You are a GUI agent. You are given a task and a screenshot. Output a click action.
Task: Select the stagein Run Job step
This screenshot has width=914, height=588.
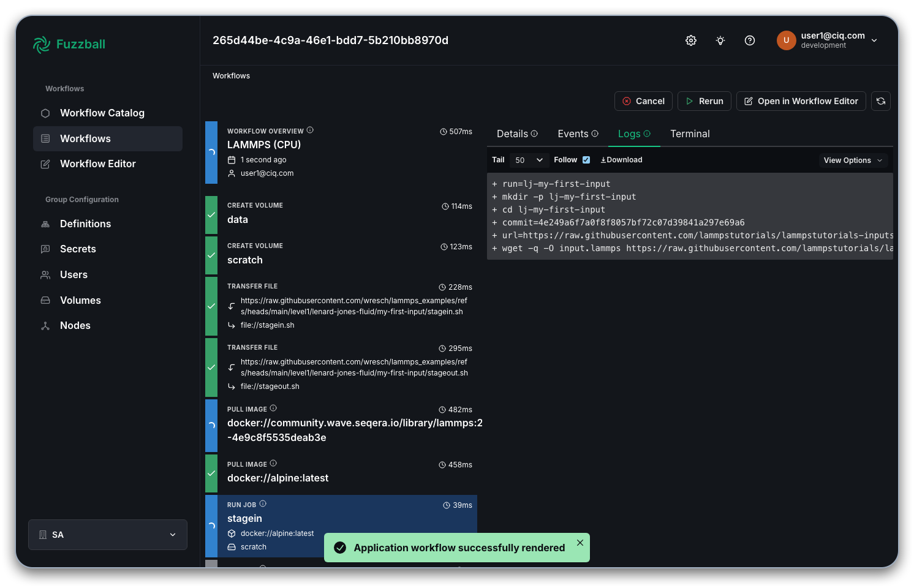[x=341, y=526]
